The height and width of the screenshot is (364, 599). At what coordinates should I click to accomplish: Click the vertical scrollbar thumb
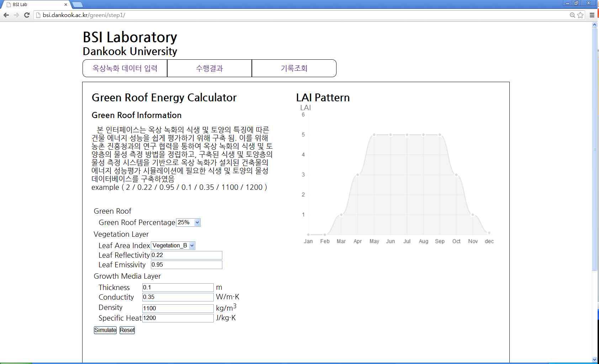594,149
